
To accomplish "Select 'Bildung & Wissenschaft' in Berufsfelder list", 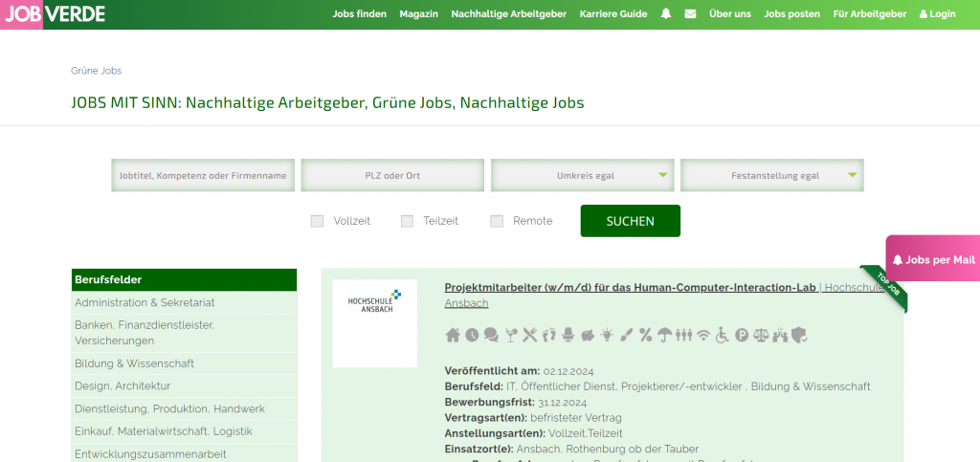I will (x=135, y=363).
